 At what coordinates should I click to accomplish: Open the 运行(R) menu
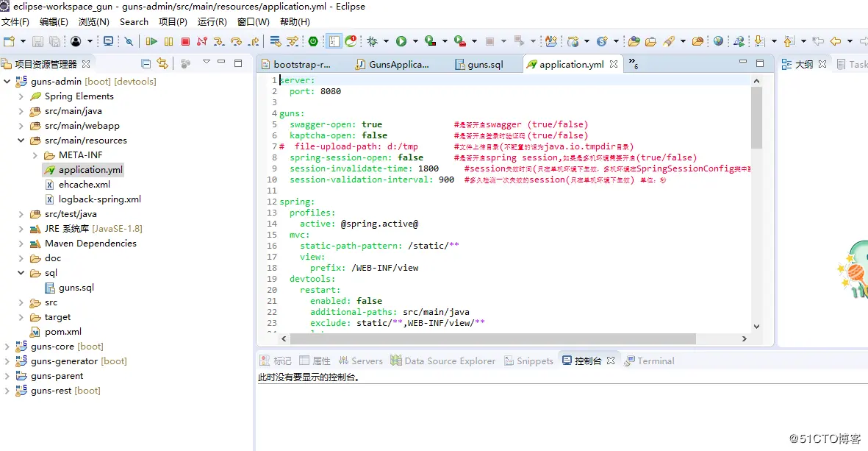[x=212, y=21]
